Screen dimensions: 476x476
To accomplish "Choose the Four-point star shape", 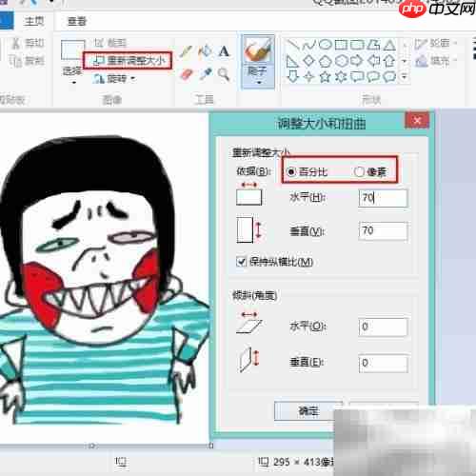I will click(308, 76).
